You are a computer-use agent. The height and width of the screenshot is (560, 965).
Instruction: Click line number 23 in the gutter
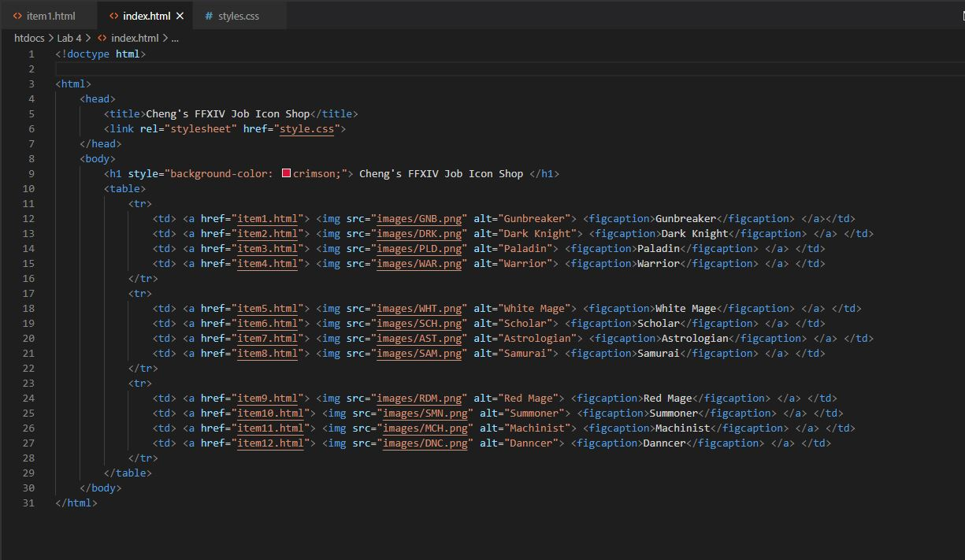click(29, 383)
